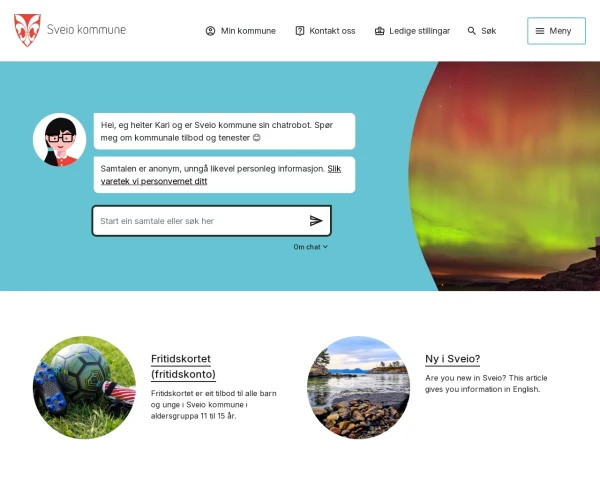Open the Meny navigation menu

point(556,31)
